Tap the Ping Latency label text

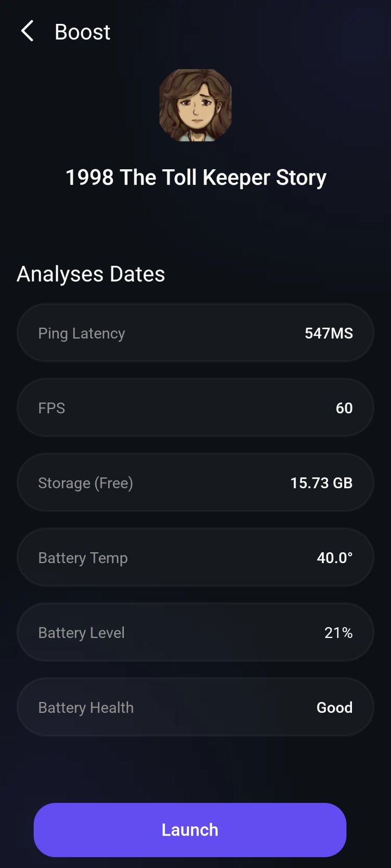[81, 333]
